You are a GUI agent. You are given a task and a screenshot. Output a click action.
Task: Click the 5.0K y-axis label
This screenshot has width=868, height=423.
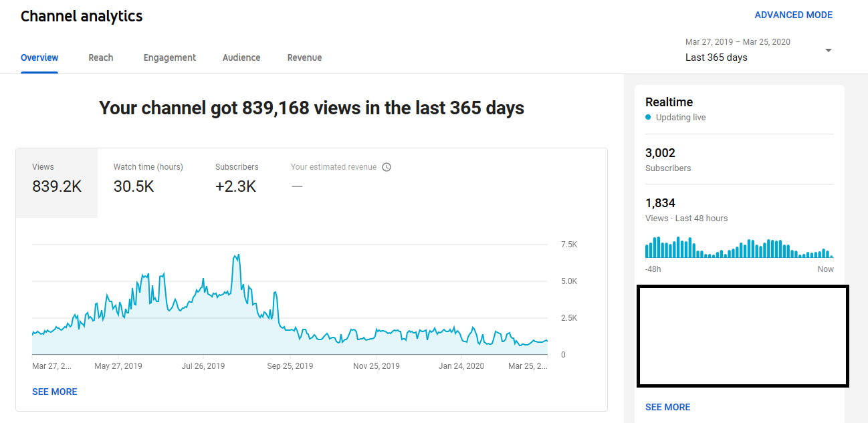click(568, 281)
